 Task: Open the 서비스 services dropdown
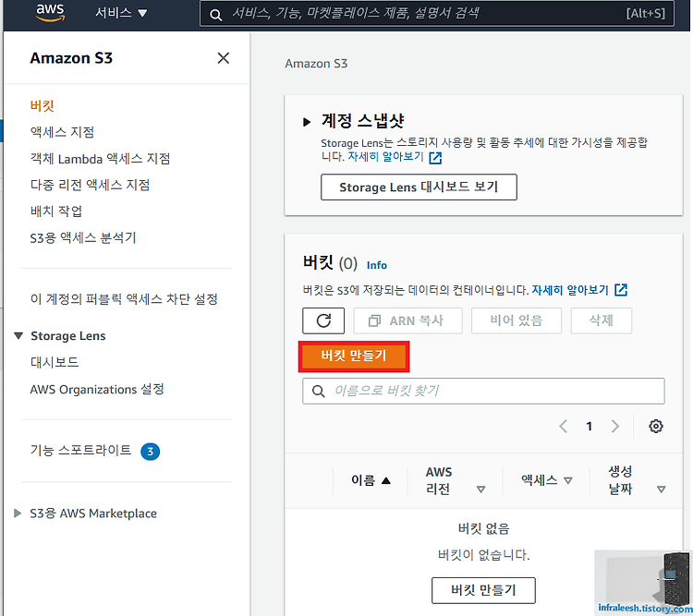[121, 13]
